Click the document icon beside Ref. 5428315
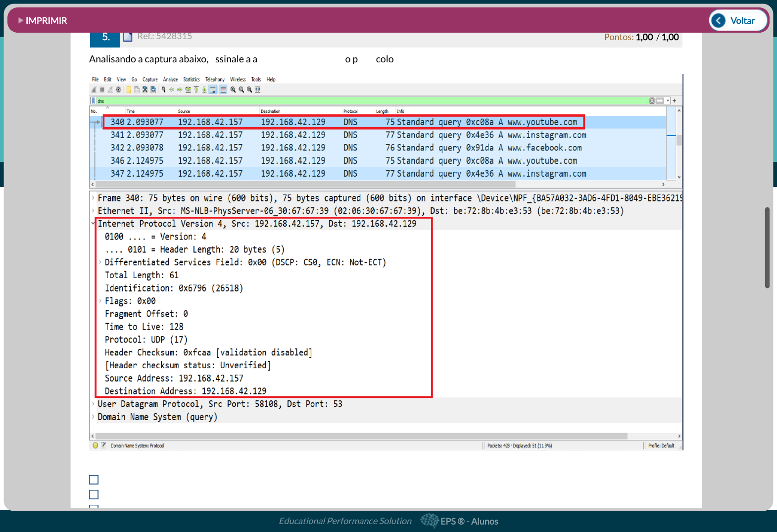The height and width of the screenshot is (532, 777). point(128,37)
